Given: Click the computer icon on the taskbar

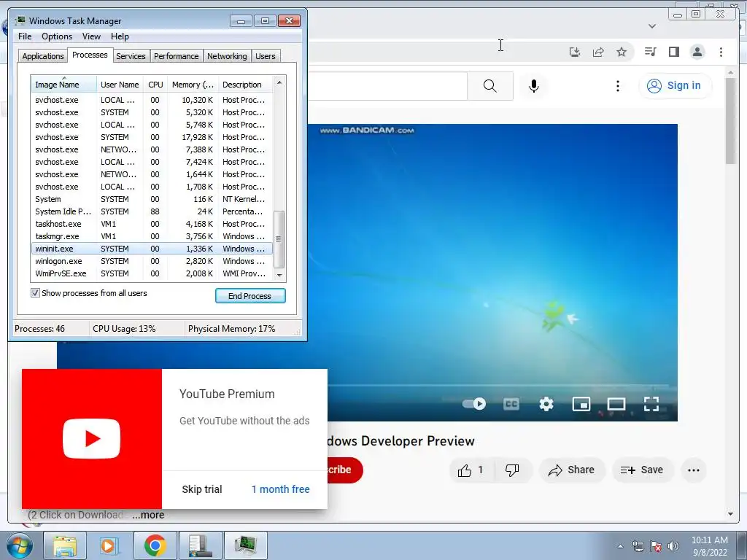Looking at the screenshot, I should (200, 545).
